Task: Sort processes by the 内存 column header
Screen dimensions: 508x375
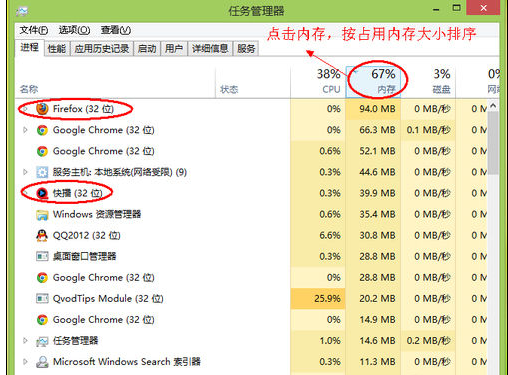Action: point(373,82)
